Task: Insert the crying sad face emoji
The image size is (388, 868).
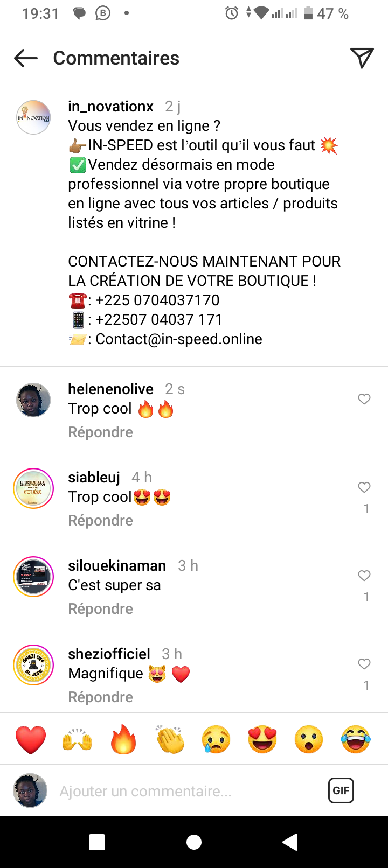Action: pyautogui.click(x=216, y=739)
